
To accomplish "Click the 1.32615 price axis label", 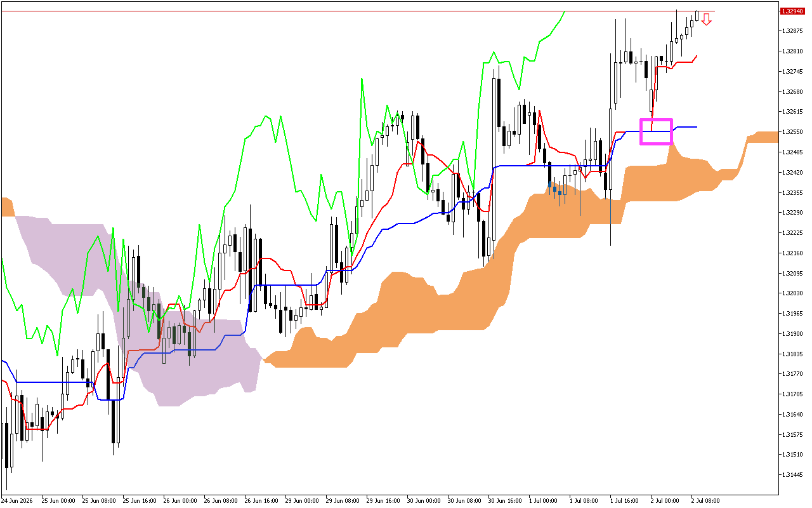I will pos(792,112).
